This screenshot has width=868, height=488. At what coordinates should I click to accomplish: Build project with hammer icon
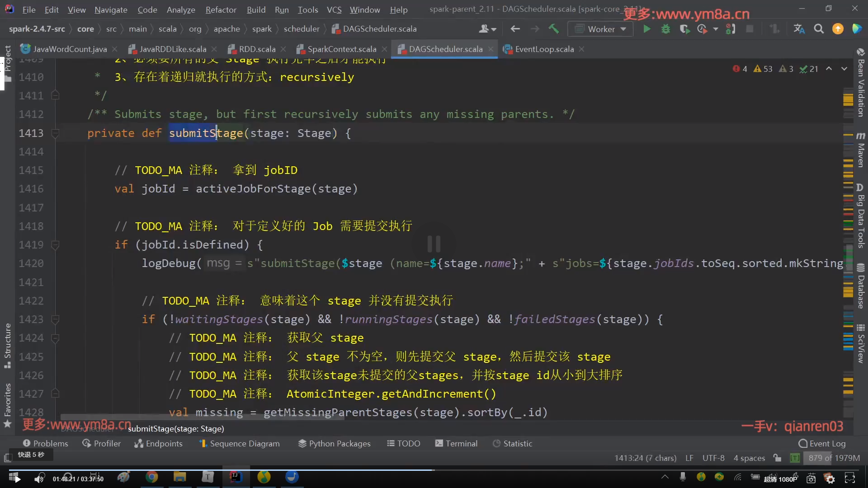pos(554,29)
